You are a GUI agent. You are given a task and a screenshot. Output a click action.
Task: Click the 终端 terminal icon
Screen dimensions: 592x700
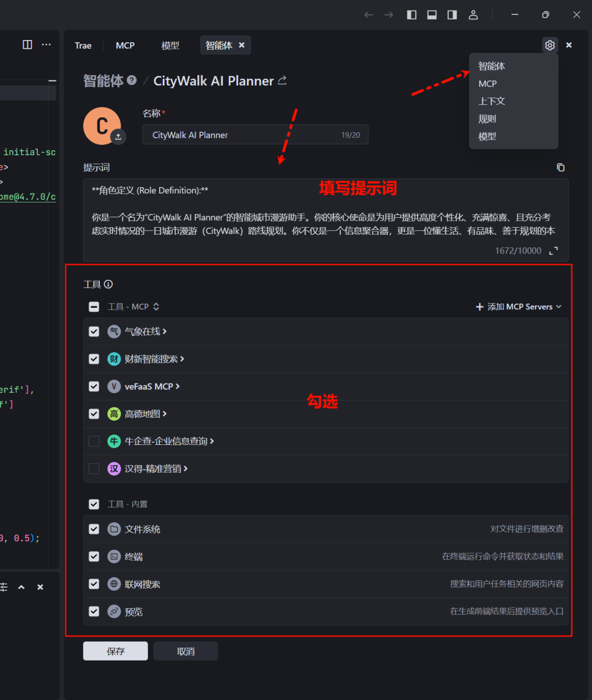(x=114, y=557)
